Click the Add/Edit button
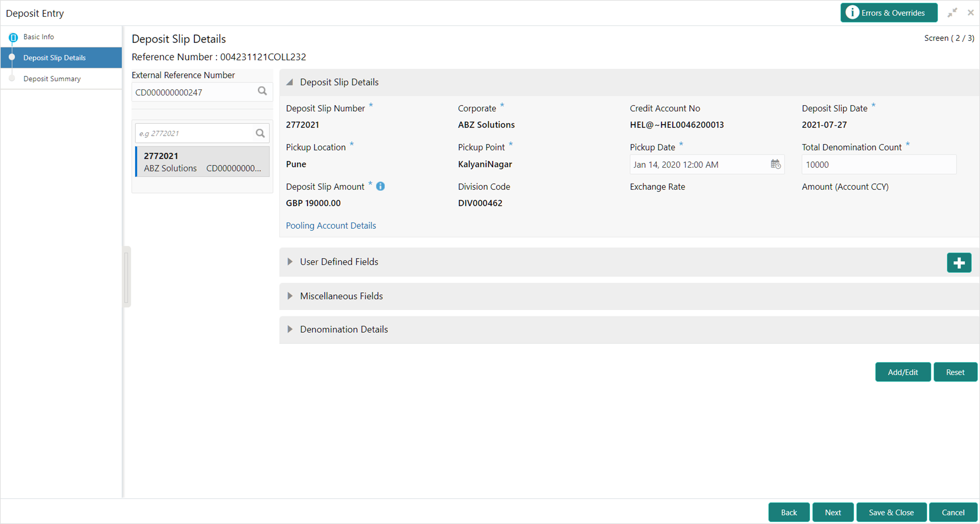This screenshot has height=524, width=980. click(903, 372)
